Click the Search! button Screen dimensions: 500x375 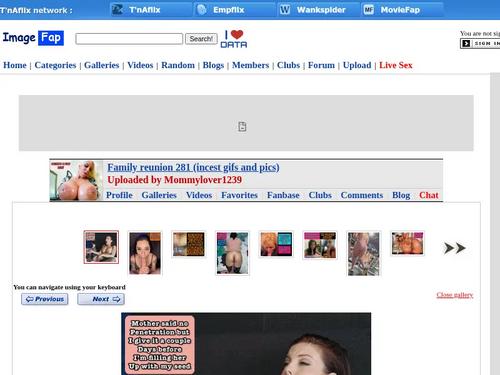201,39
